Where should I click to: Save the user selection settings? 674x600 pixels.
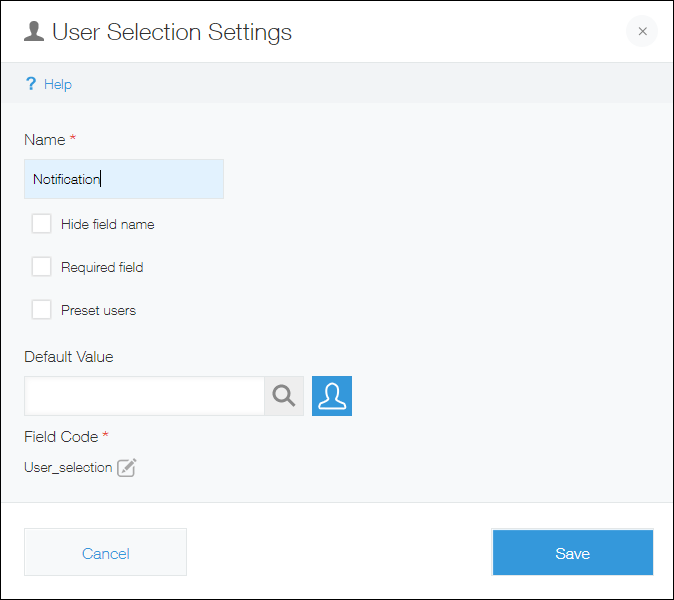(572, 553)
